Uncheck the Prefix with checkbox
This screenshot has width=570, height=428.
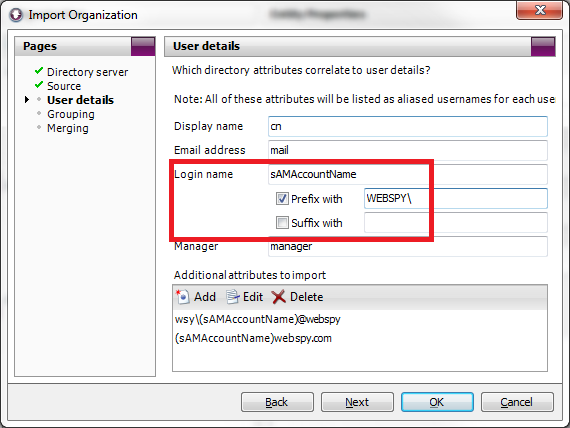pyautogui.click(x=282, y=199)
